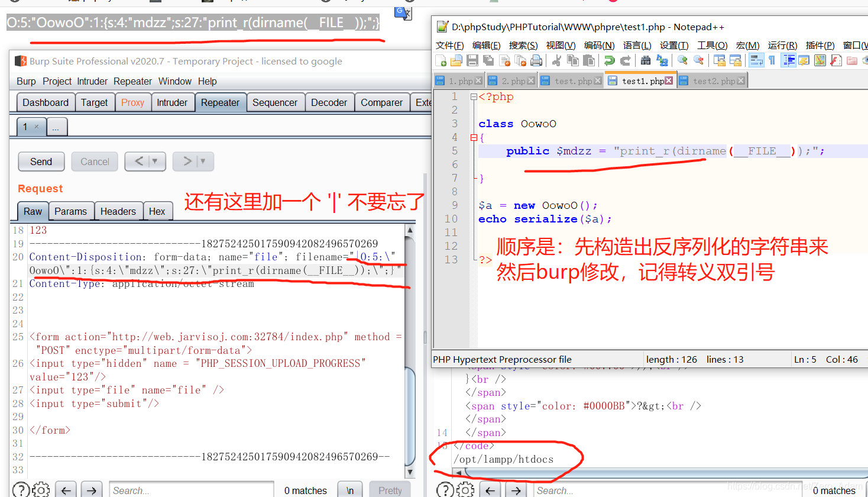Click the response panel next match arrow
This screenshot has width=868, height=497.
click(516, 490)
